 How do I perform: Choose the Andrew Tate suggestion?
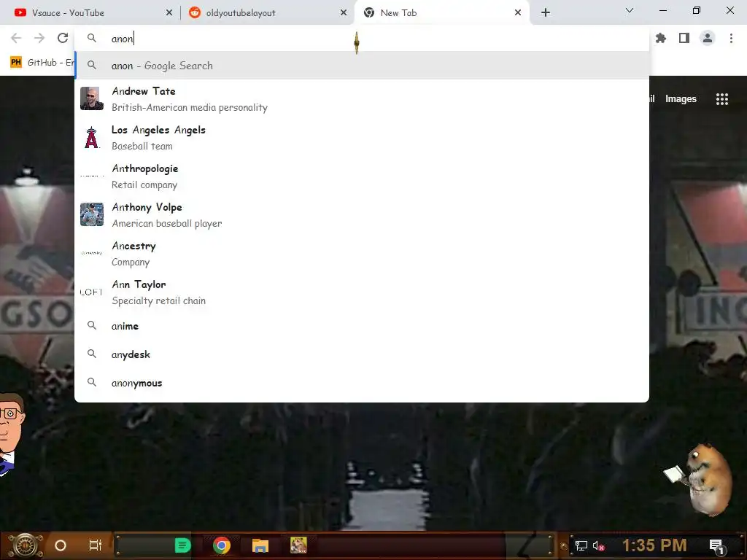click(362, 98)
